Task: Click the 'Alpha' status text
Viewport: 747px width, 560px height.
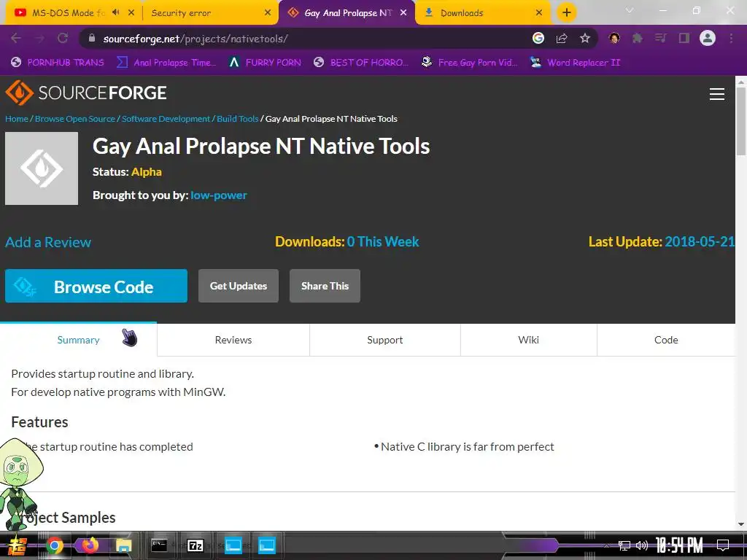Action: pos(147,172)
